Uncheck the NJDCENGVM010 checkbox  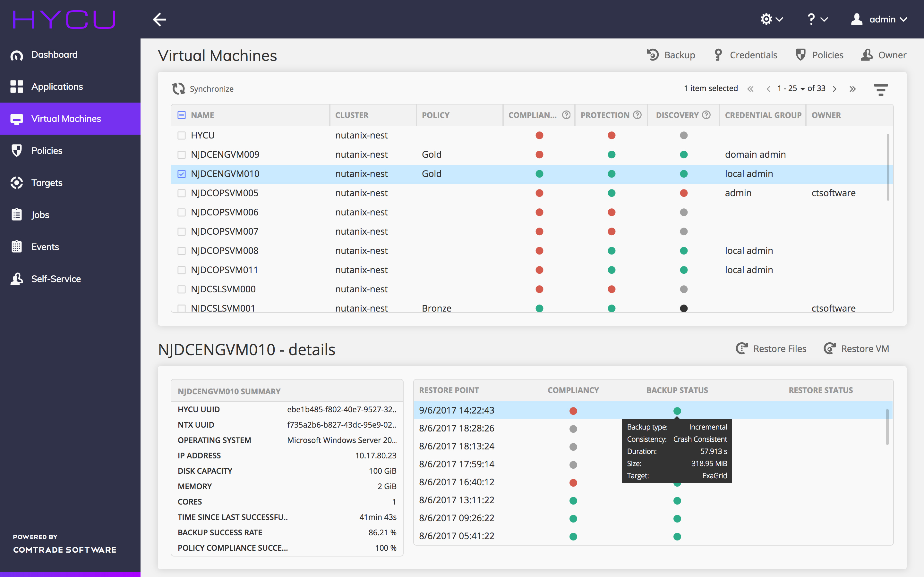tap(182, 174)
